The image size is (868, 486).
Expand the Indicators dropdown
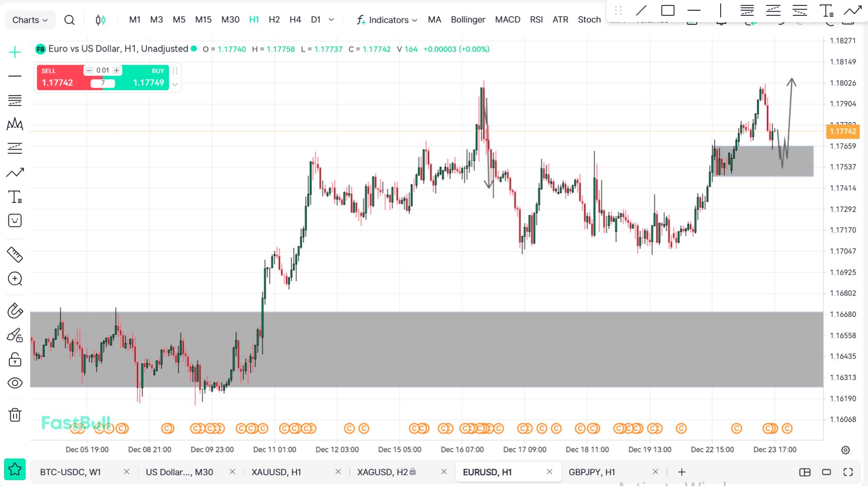coord(387,20)
